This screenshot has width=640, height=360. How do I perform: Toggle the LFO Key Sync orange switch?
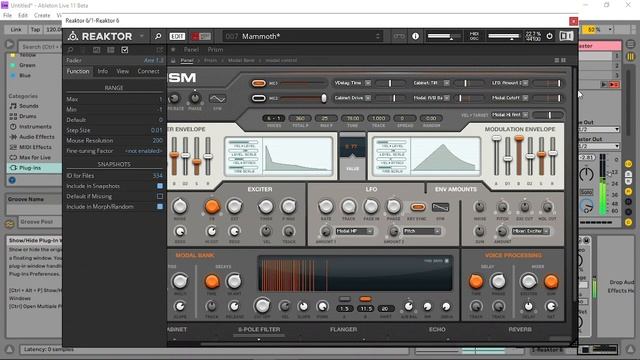[x=418, y=207]
